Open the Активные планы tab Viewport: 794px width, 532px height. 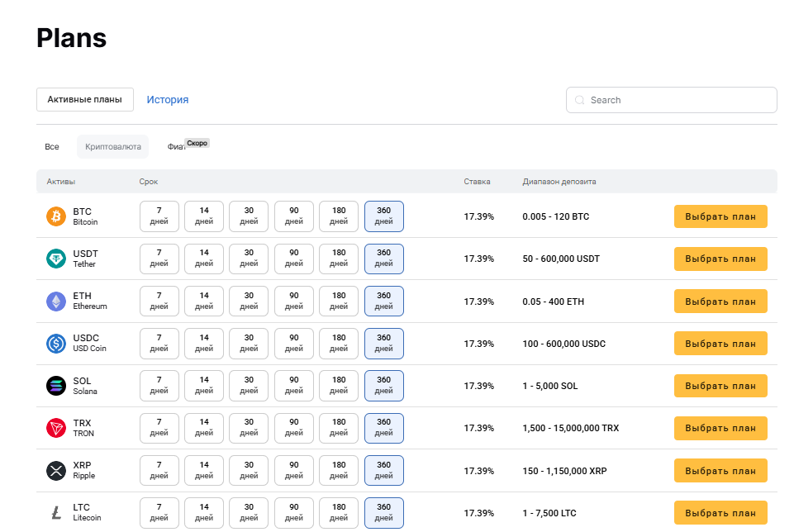84,99
